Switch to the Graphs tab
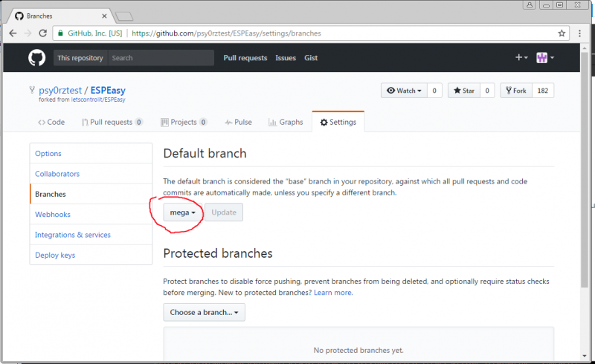Viewport: 595px width, 364px height. (286, 122)
